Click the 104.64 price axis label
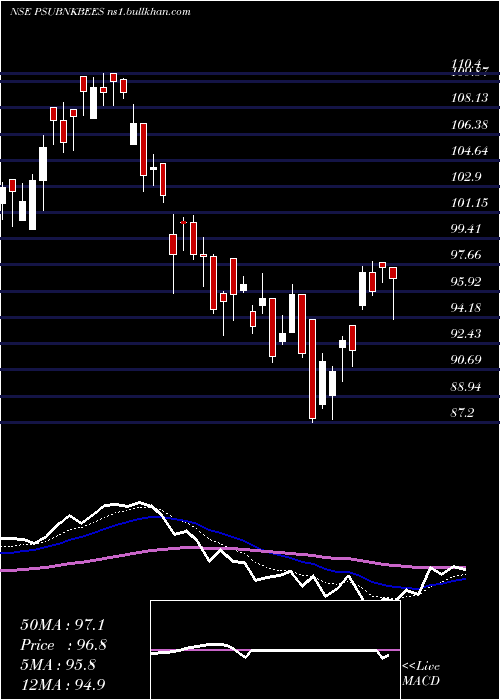Image resolution: width=500 pixels, height=700 pixels. click(470, 151)
